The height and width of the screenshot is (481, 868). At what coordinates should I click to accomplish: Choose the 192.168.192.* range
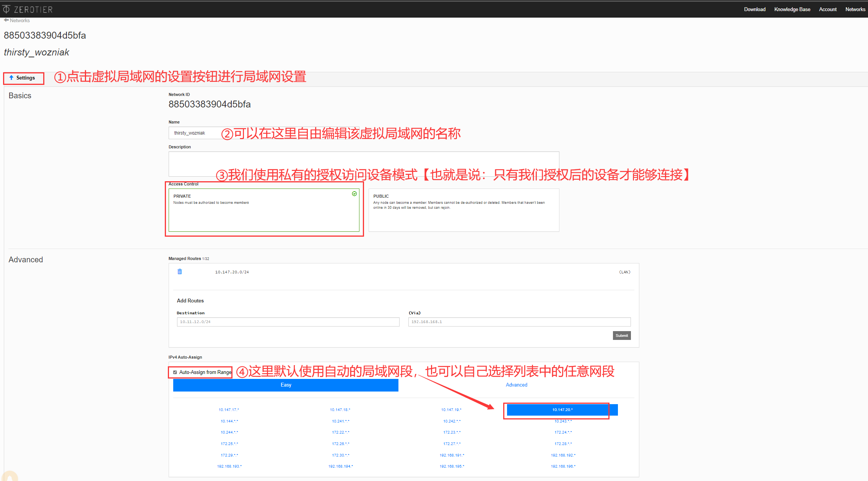tap(563, 455)
